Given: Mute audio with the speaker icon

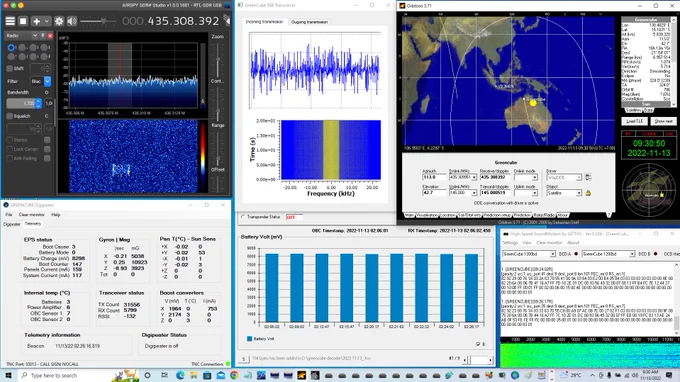Looking at the screenshot, I should [72, 21].
